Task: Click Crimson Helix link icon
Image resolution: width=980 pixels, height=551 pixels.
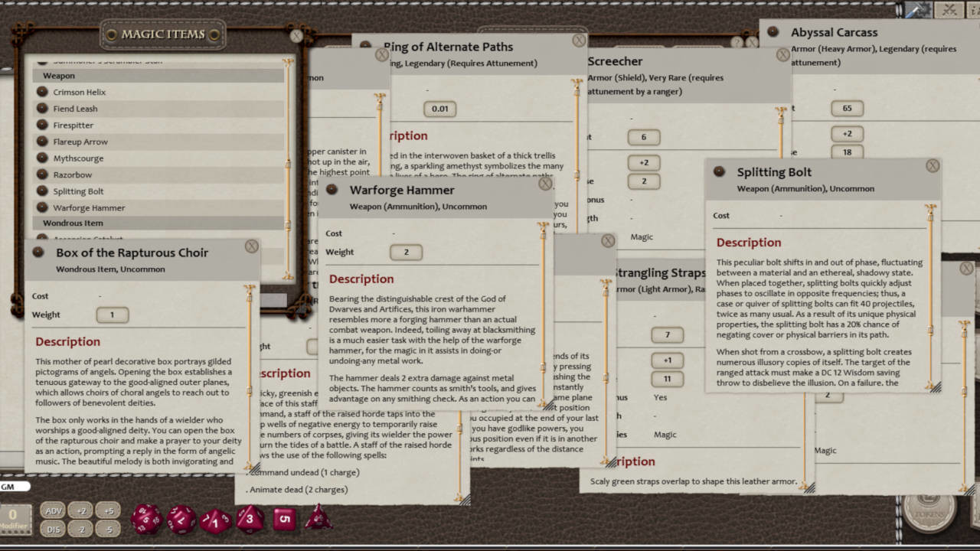Action: 42,92
